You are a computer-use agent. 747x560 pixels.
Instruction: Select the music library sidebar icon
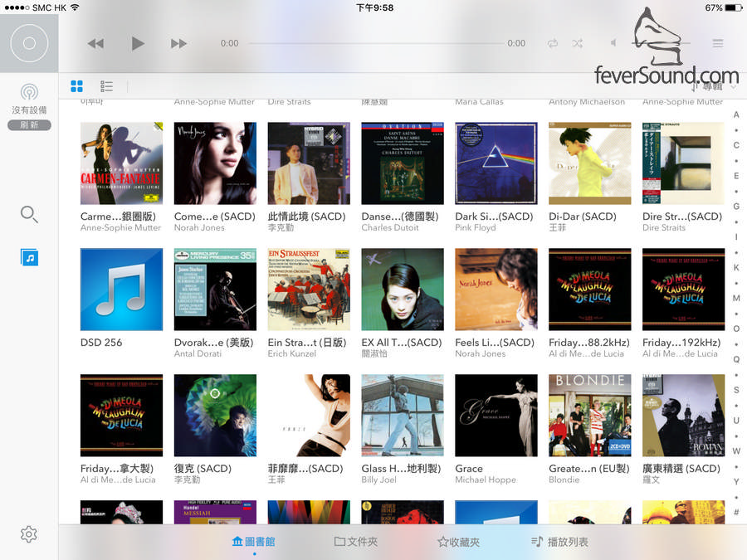pos(30,258)
